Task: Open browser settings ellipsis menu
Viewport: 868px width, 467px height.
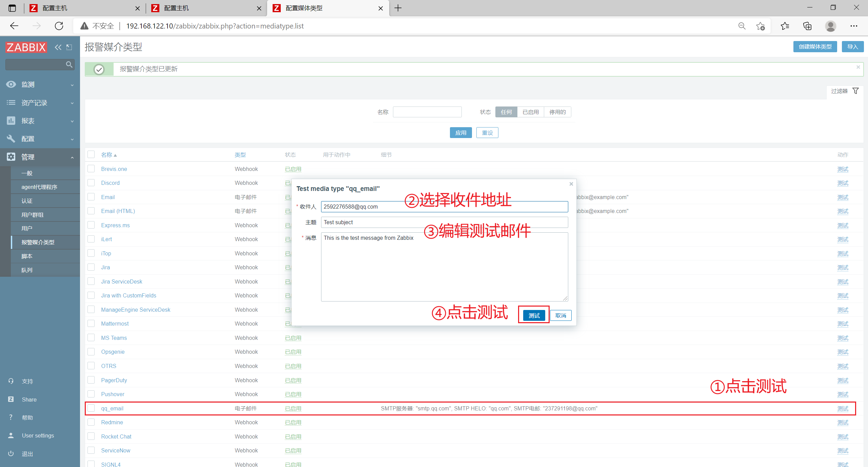Action: [x=854, y=26]
